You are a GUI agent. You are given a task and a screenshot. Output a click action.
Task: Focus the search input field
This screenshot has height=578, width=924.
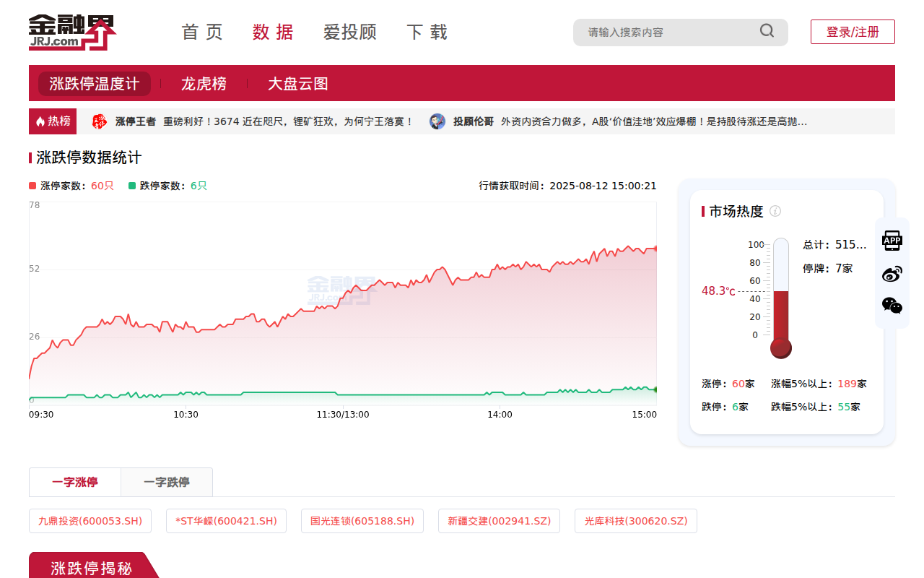click(668, 32)
